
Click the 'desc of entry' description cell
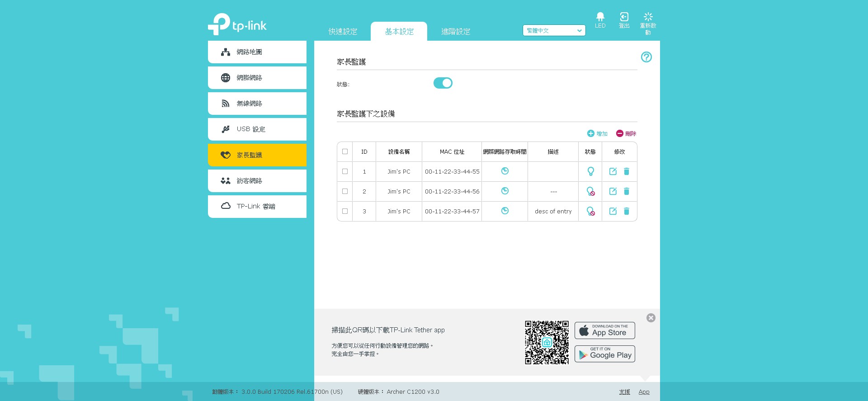click(x=553, y=211)
